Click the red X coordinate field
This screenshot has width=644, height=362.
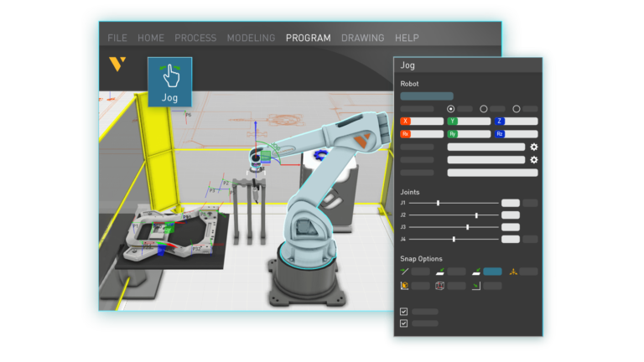[x=422, y=121]
